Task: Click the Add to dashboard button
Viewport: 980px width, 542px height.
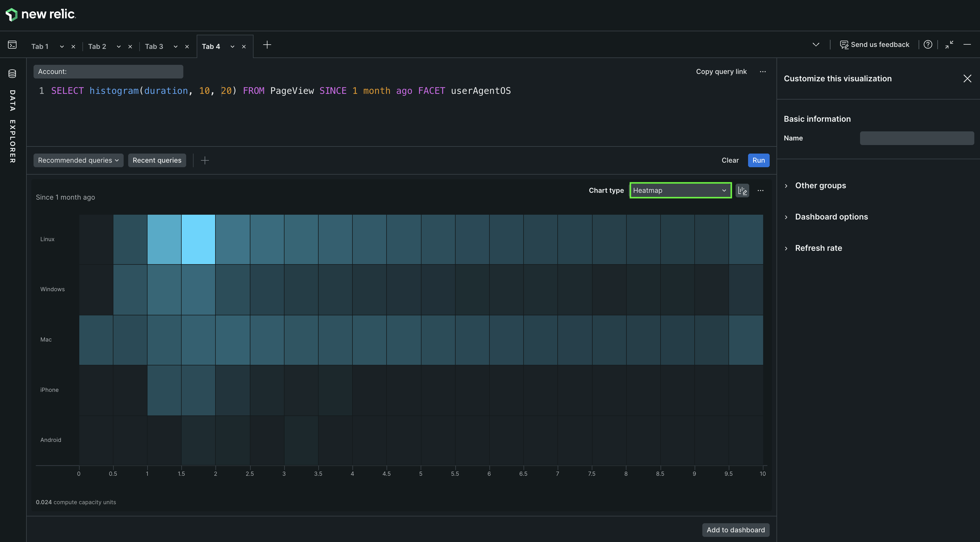Action: tap(735, 530)
